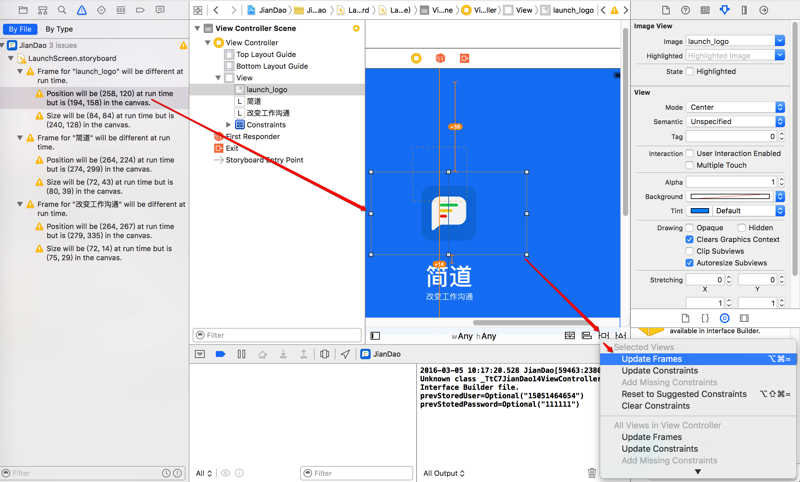Choose Update Frames for Selected Views

point(698,359)
